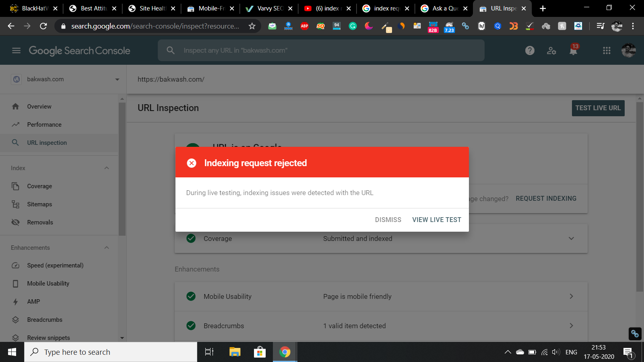The image size is (644, 362).
Task: Bookmark this page with the star icon
Action: (252, 26)
